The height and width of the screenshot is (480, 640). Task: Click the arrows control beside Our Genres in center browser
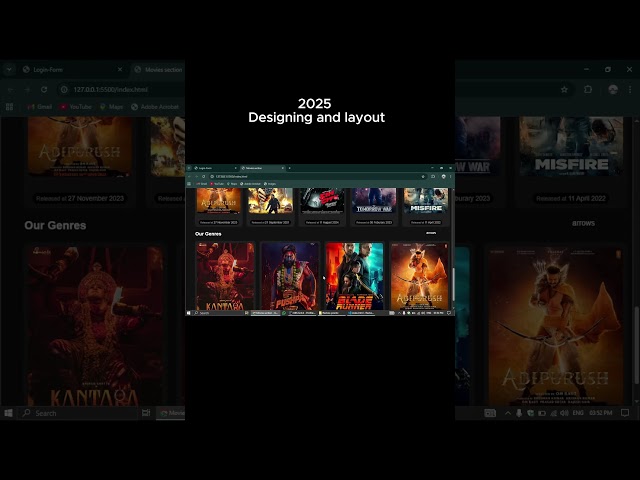[x=431, y=233]
